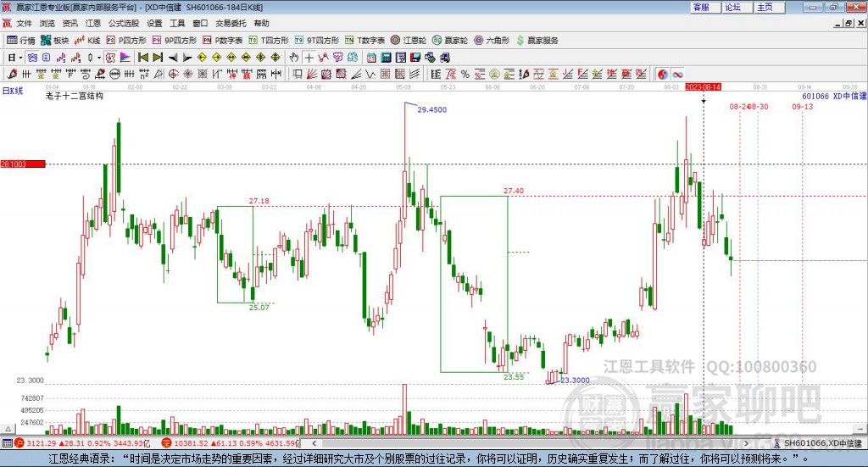Screen dimensions: 868x467
Task: Switch to the K线 candlestick chart
Action: (x=87, y=41)
